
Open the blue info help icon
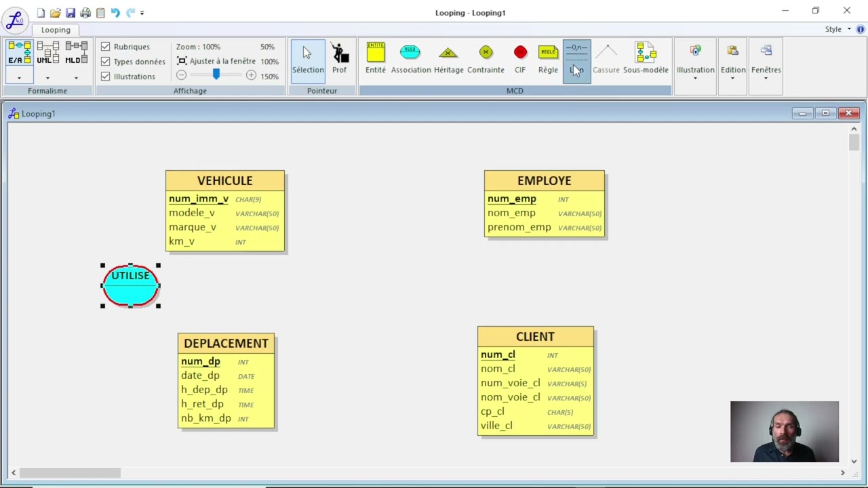(861, 29)
